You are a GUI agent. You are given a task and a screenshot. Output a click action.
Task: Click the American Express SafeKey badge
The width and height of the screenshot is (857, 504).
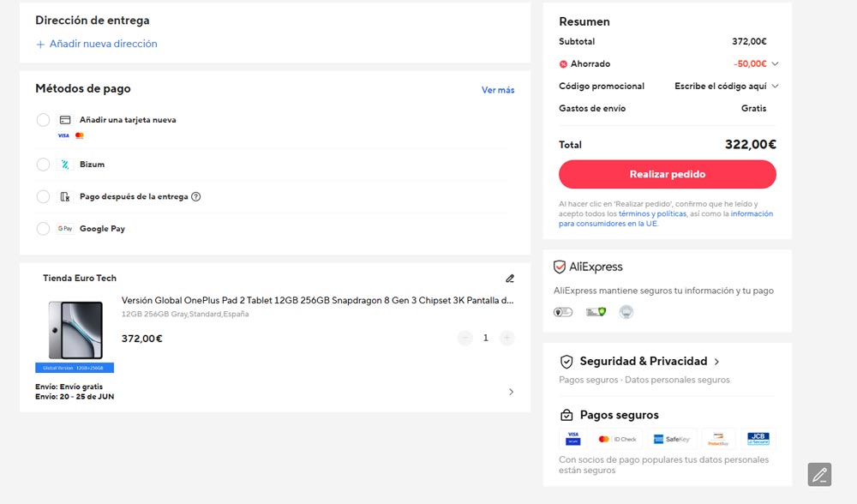(672, 439)
